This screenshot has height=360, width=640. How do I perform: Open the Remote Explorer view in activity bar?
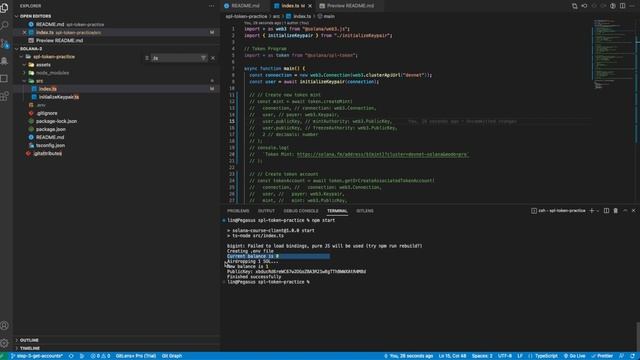[4, 78]
